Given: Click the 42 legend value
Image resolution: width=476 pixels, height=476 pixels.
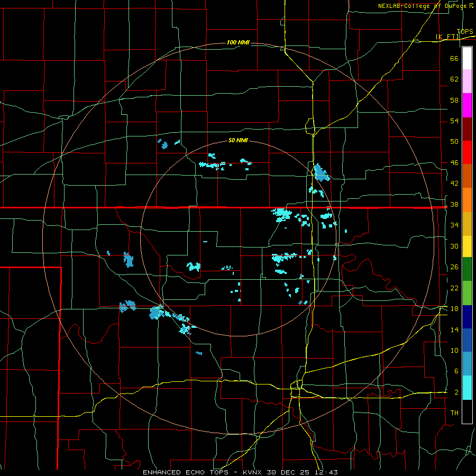Looking at the screenshot, I should (454, 184).
